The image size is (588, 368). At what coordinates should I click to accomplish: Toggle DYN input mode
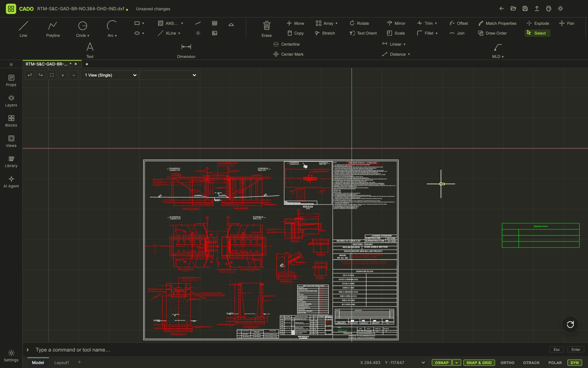point(575,363)
